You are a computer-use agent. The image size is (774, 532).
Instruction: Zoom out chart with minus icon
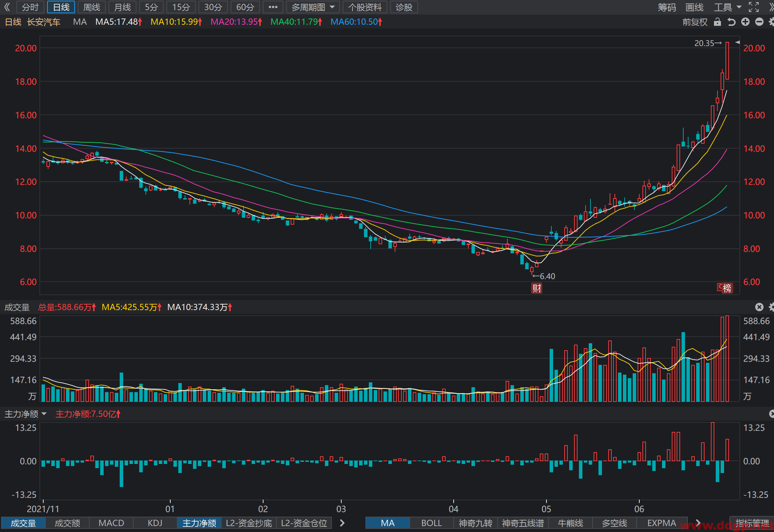click(x=759, y=22)
